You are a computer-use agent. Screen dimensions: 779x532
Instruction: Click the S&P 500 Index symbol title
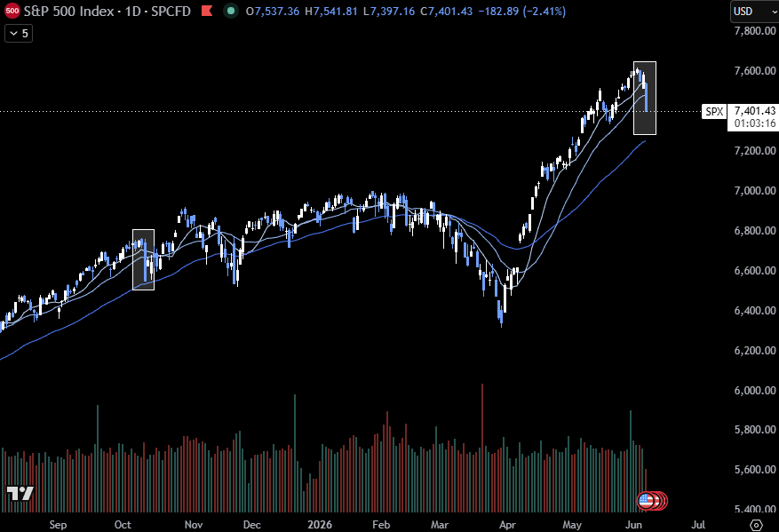pyautogui.click(x=68, y=11)
